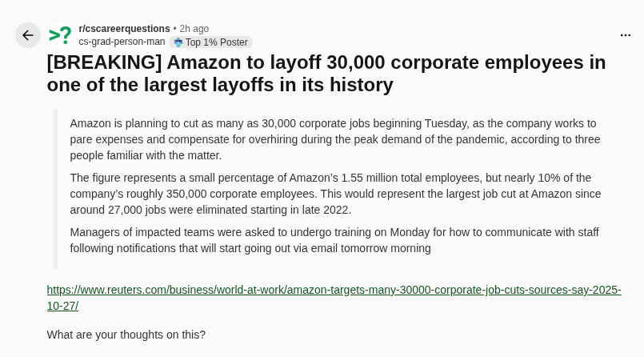Click 'What are your thoughts on this?' text

(126, 335)
